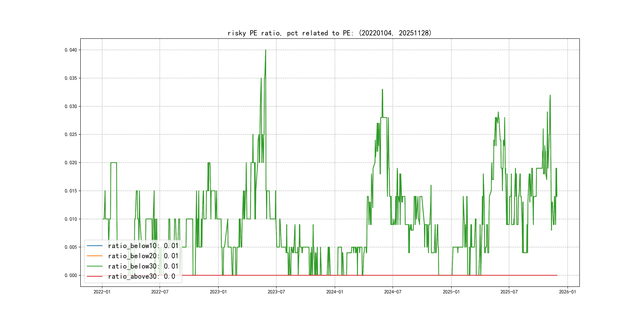Click the blue ratio_below10 legend line

pos(94,246)
